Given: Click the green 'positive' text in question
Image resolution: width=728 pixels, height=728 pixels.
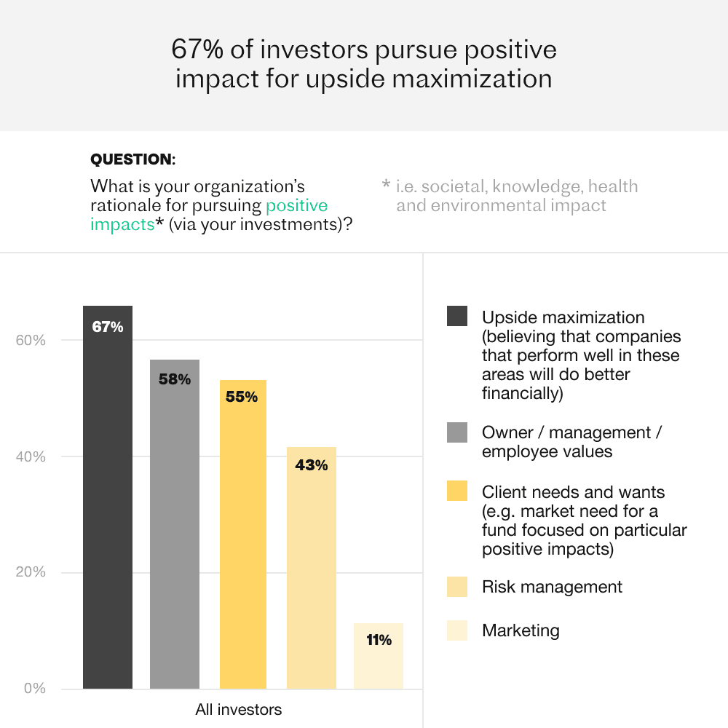Looking at the screenshot, I should [x=297, y=206].
